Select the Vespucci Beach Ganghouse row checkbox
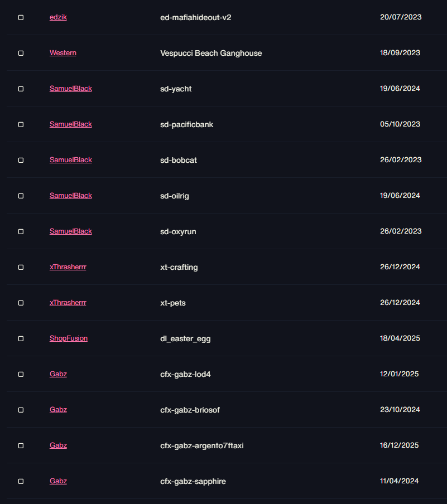This screenshot has width=447, height=504. 21,53
